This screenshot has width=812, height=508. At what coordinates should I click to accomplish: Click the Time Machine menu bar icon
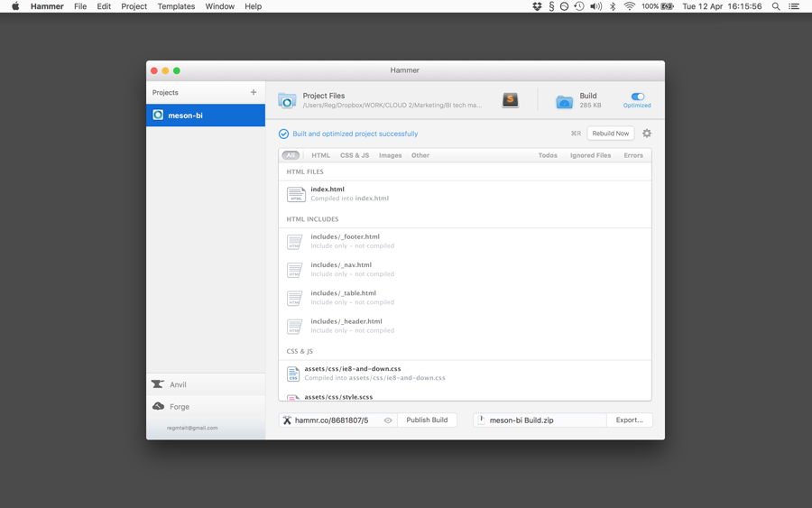pos(579,6)
